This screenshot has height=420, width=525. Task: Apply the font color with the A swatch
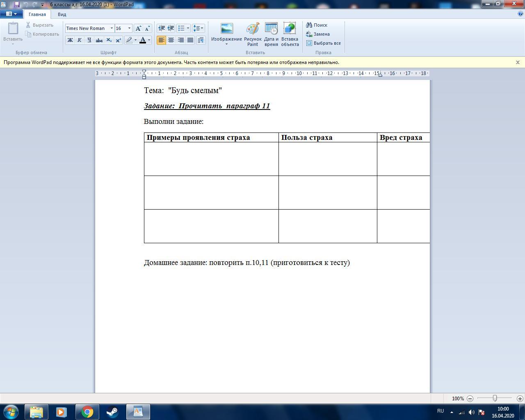[x=143, y=40]
